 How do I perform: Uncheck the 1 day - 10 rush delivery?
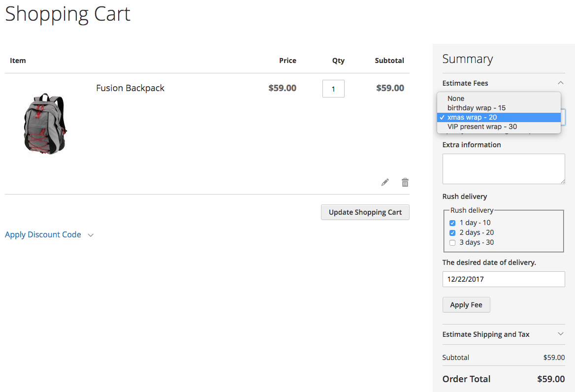pyautogui.click(x=452, y=223)
